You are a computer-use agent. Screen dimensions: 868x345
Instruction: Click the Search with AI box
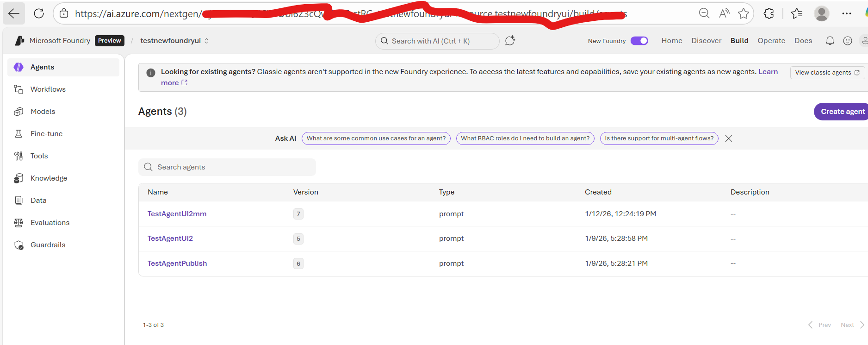(x=437, y=41)
